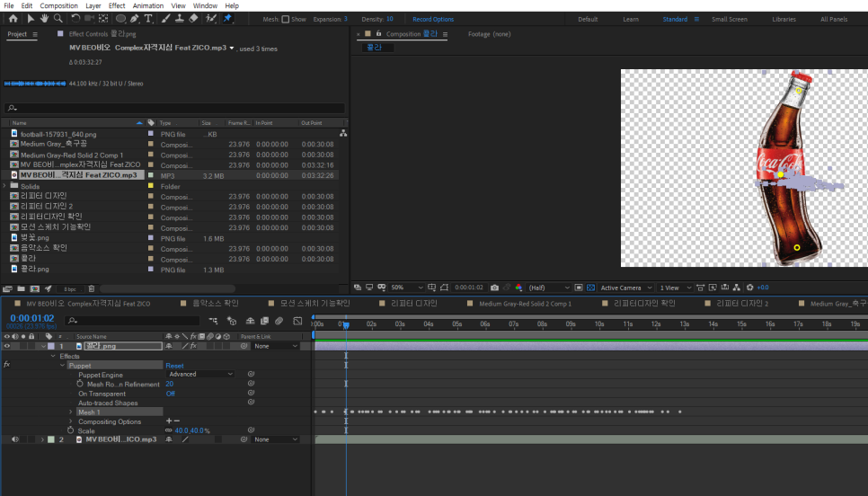Open the composition mini-flowchart in timeline
Screen dimensions: 868x496
[213, 321]
